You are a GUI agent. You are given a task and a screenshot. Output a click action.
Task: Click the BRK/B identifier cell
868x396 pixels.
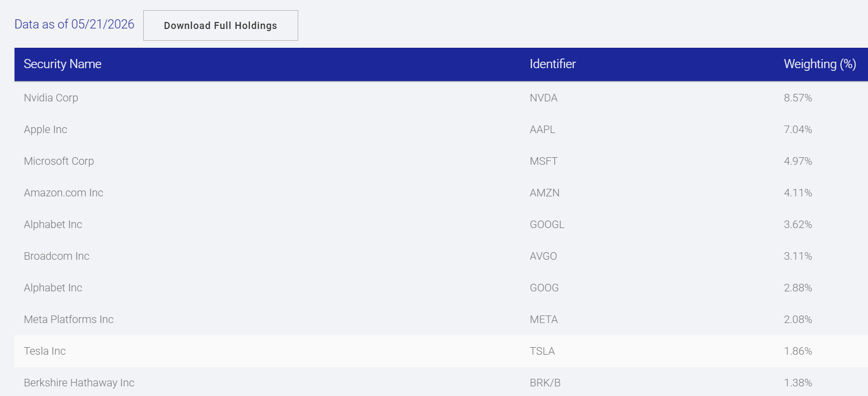tap(545, 383)
